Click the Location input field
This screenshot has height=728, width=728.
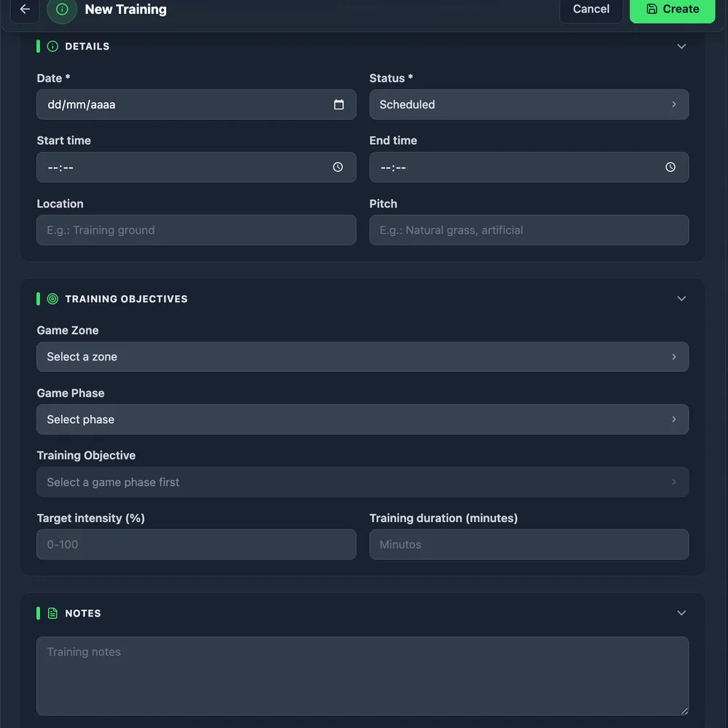(x=196, y=230)
